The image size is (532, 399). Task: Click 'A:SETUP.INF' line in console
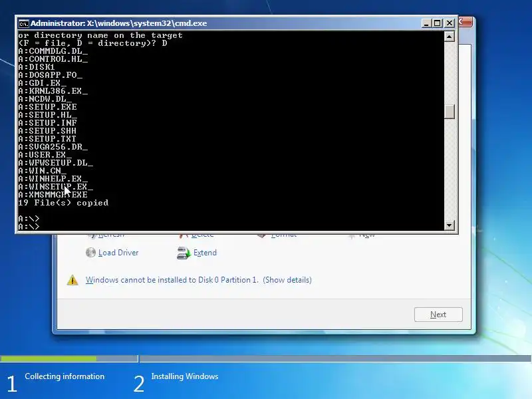[47, 123]
